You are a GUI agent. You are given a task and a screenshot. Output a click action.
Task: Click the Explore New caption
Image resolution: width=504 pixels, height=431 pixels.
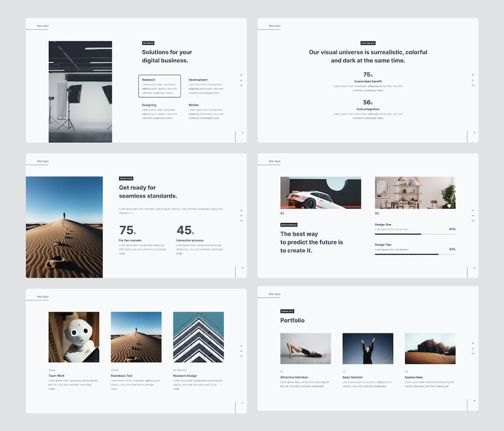pos(414,377)
